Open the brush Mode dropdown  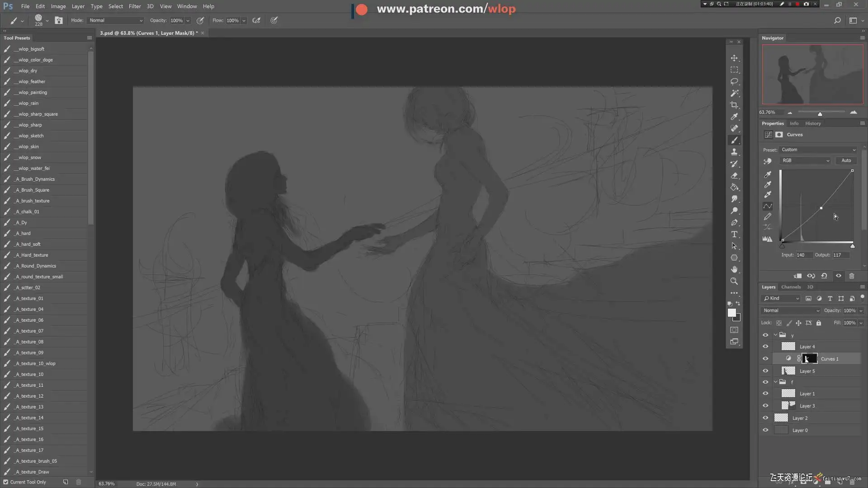click(116, 20)
